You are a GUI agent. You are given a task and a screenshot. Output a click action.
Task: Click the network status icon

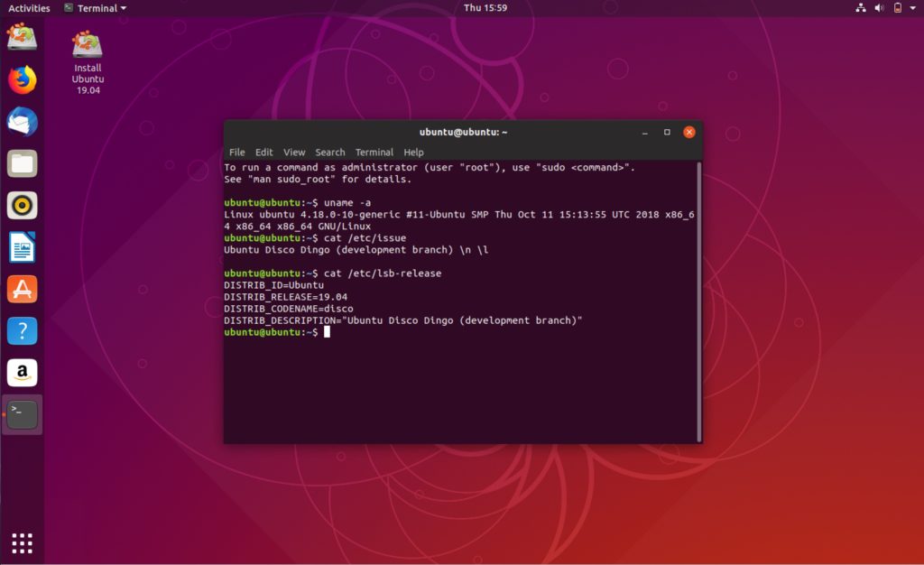click(860, 7)
